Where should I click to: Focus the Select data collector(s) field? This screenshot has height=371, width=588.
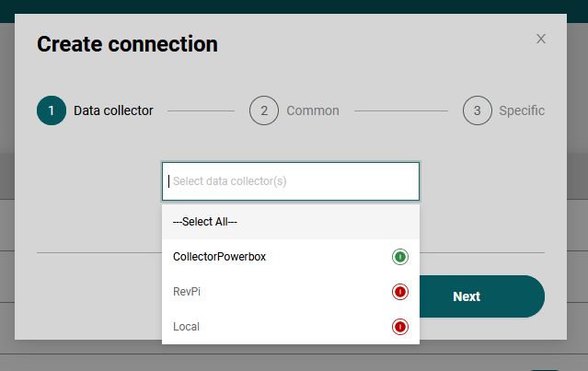tap(291, 181)
